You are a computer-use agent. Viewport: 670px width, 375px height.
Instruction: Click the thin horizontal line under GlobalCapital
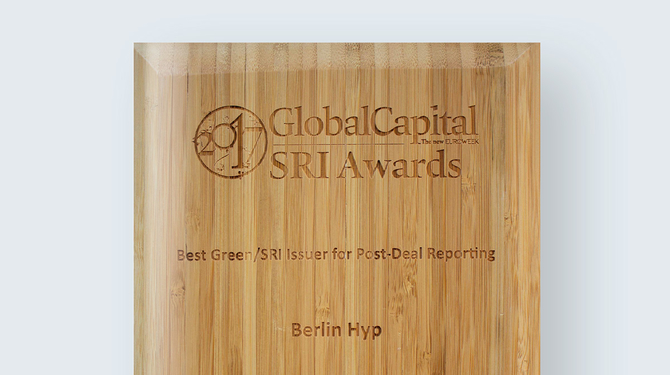pos(335,144)
